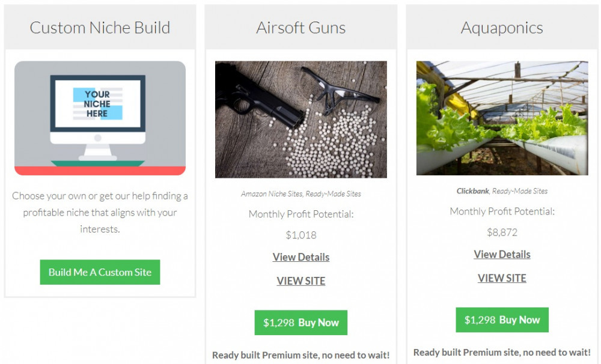Image resolution: width=601 pixels, height=364 pixels.
Task: Click the Aquaponics card title
Action: (502, 28)
